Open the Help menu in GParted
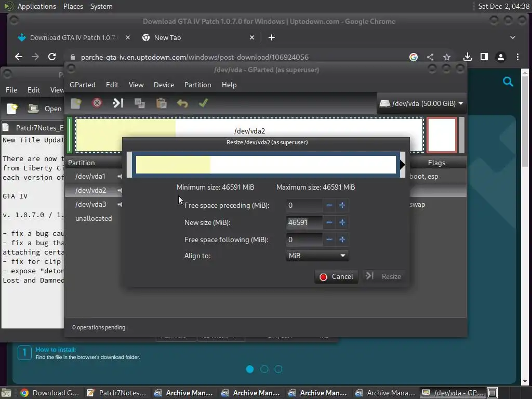This screenshot has height=399, width=532. click(x=229, y=85)
